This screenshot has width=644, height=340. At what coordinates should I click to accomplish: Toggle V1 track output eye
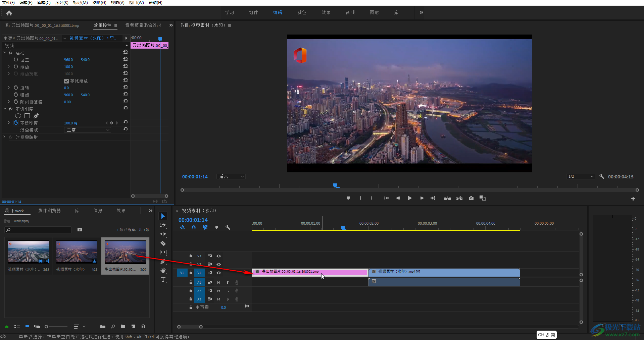pyautogui.click(x=218, y=273)
